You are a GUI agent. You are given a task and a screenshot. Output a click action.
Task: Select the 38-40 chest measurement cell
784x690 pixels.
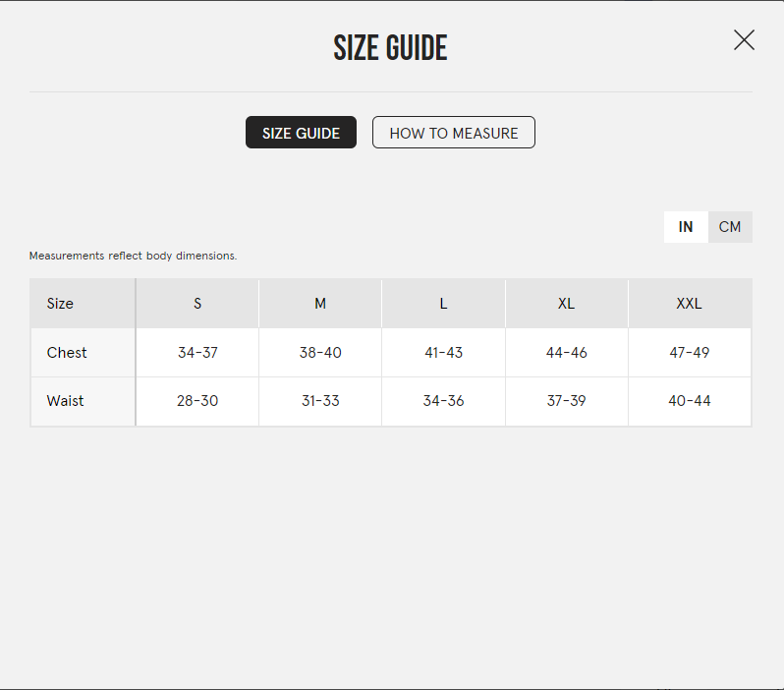(x=320, y=353)
